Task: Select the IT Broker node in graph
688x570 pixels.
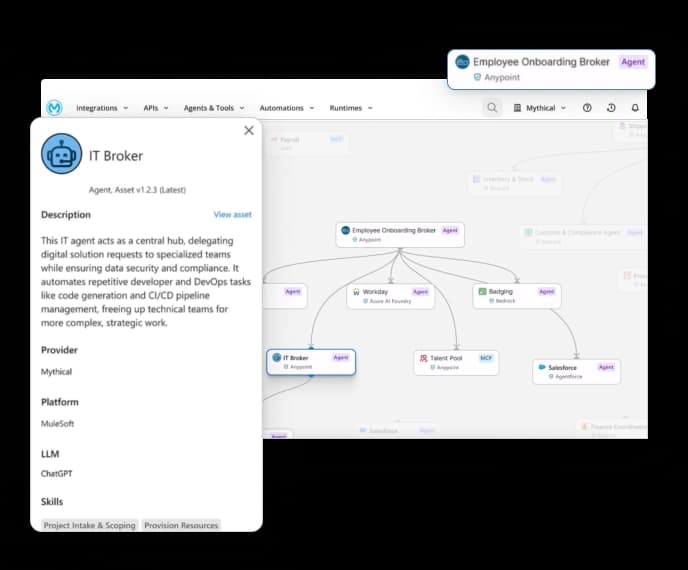Action: pos(311,362)
